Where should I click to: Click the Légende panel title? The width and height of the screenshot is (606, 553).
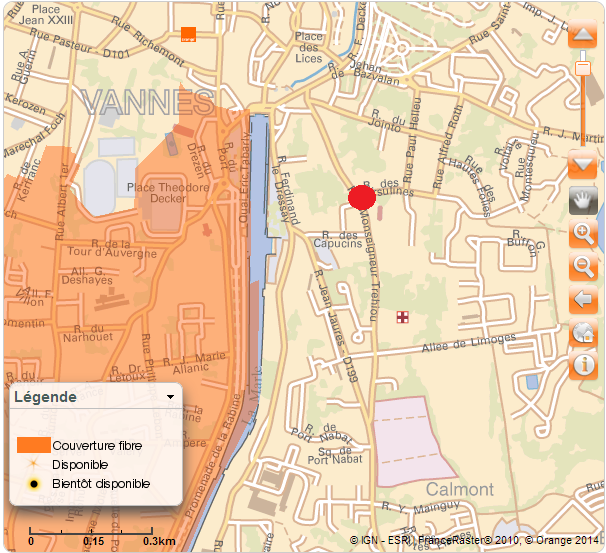44,397
